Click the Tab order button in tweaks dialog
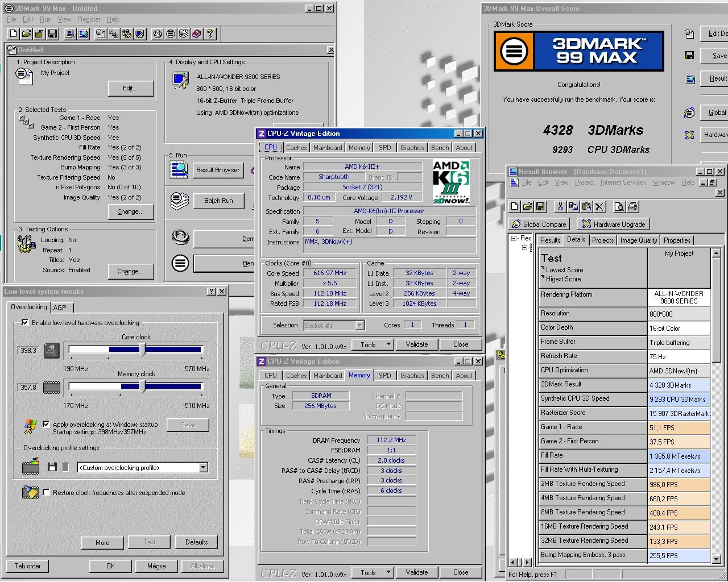The height and width of the screenshot is (582, 728). click(27, 566)
